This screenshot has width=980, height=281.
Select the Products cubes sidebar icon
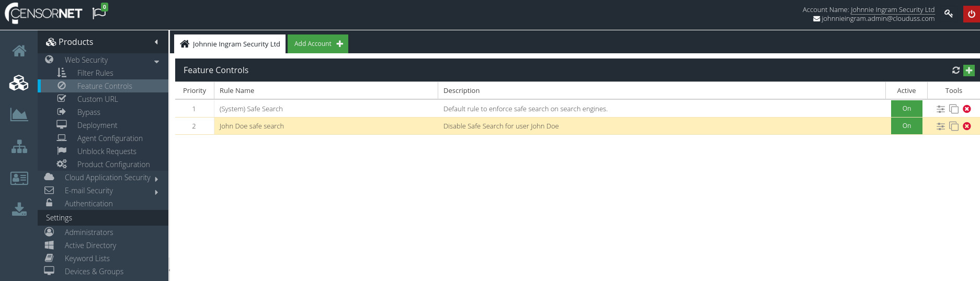pyautogui.click(x=19, y=83)
